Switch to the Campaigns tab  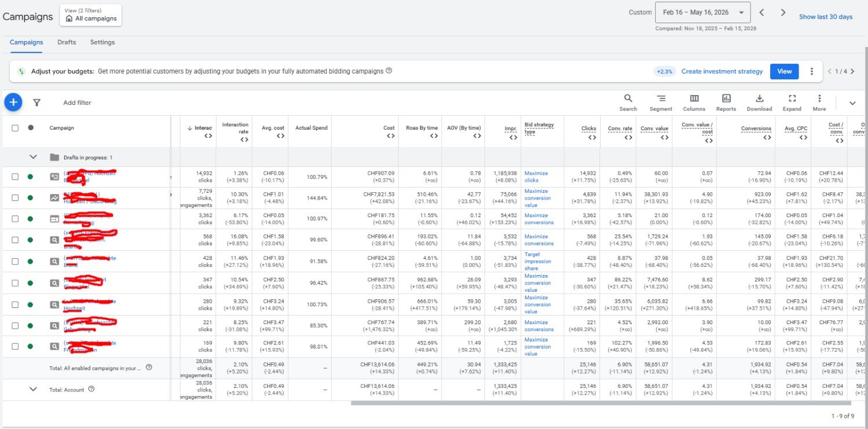26,42
